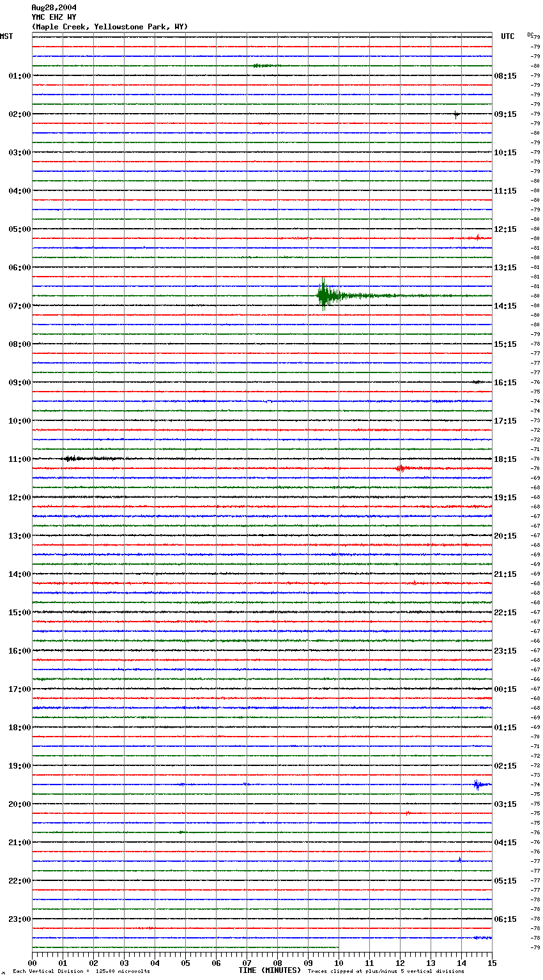Click the 04:15 UTC row label
This screenshot has width=543, height=980.
coord(505,843)
